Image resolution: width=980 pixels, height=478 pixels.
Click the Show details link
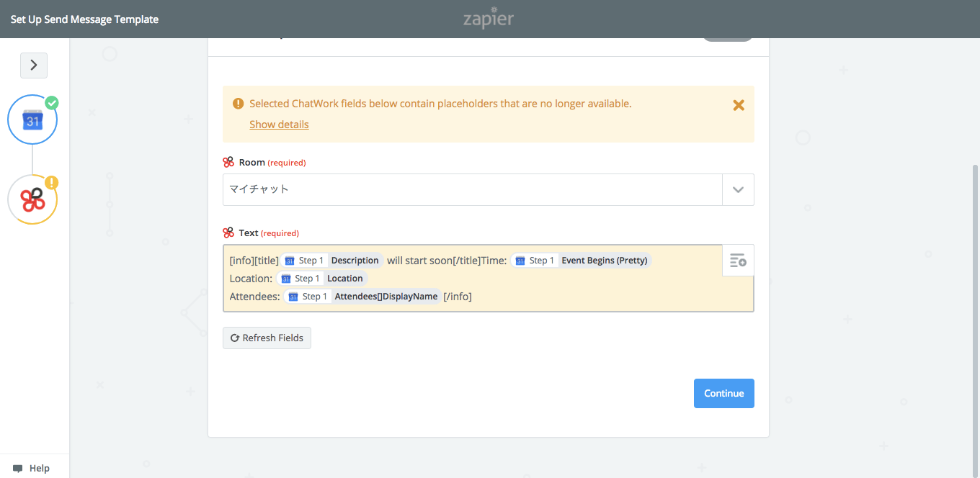coord(279,125)
